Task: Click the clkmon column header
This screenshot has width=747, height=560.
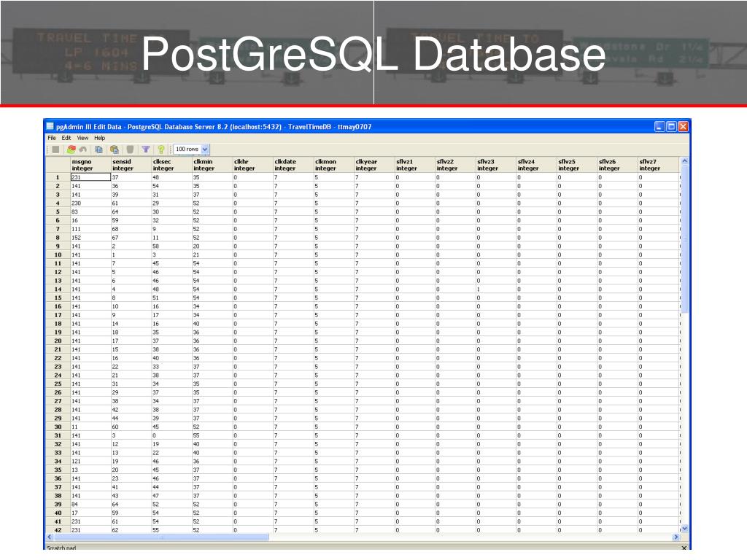Action: [333, 165]
